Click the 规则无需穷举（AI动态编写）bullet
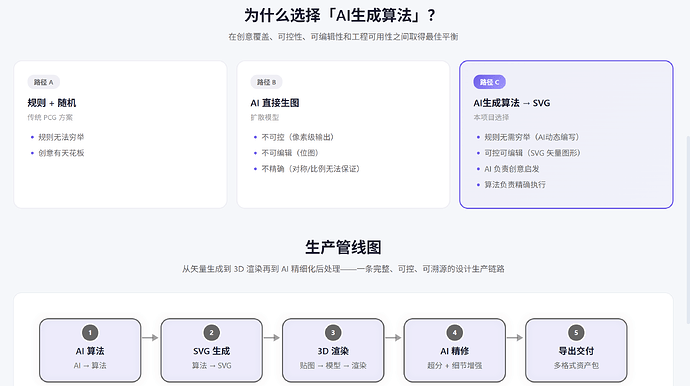This screenshot has height=386, width=690. 532,137
